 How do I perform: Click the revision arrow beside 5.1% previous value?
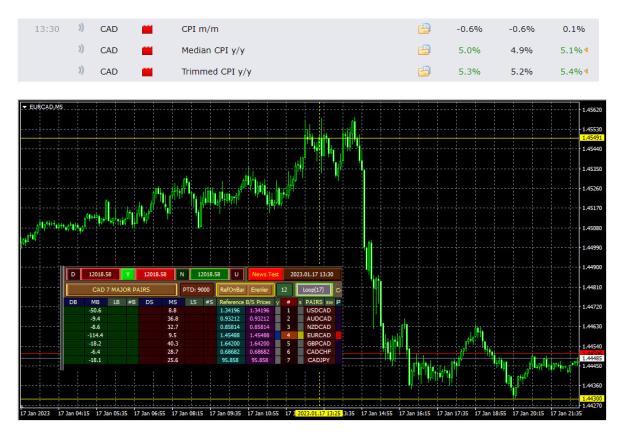coord(586,50)
